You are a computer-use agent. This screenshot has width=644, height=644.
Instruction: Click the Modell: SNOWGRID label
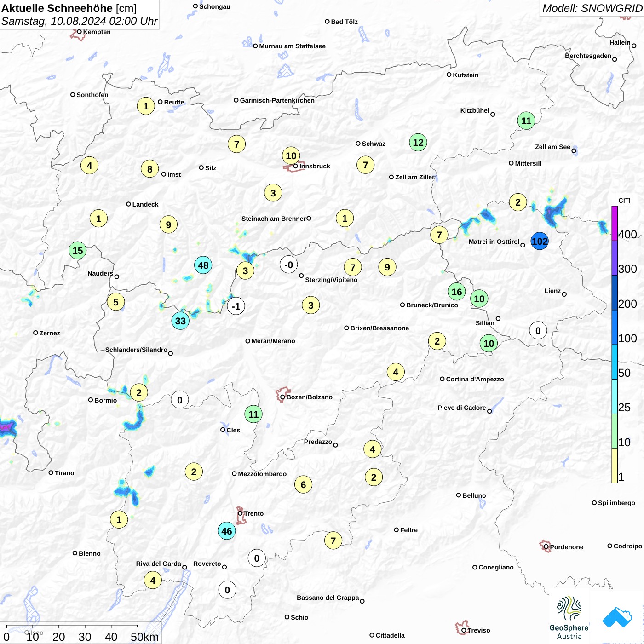(x=592, y=8)
